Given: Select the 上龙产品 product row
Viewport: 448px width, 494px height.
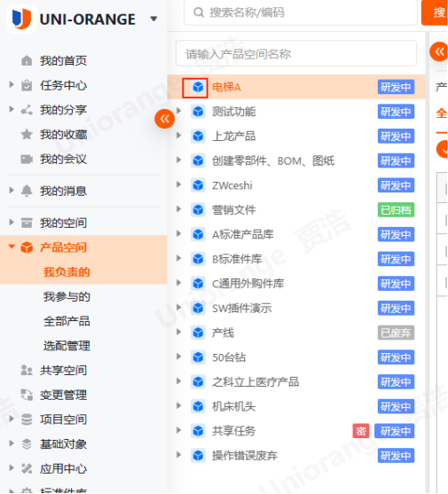Looking at the screenshot, I should point(296,136).
